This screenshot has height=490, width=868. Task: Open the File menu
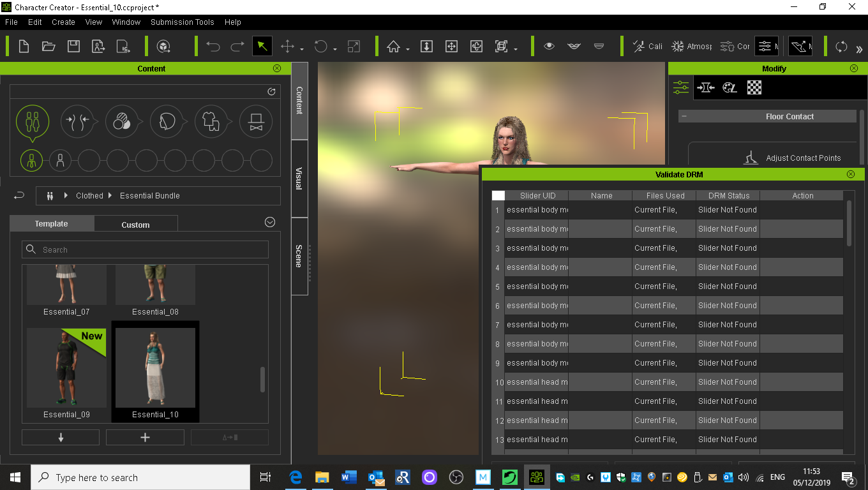coord(11,22)
